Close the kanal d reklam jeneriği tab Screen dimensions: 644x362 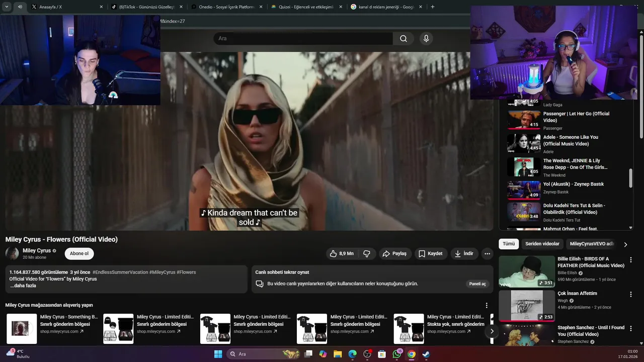[421, 7]
